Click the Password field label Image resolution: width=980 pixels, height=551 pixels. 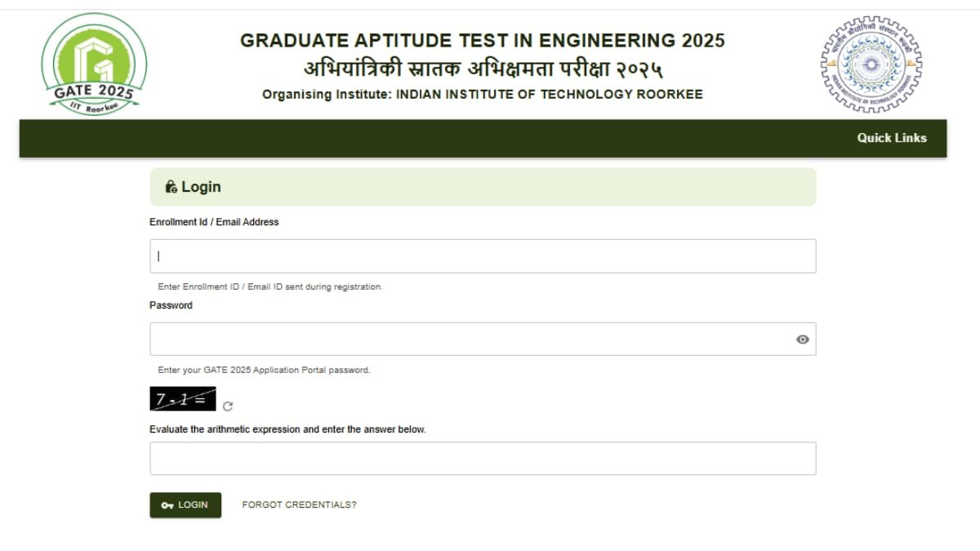click(x=171, y=305)
